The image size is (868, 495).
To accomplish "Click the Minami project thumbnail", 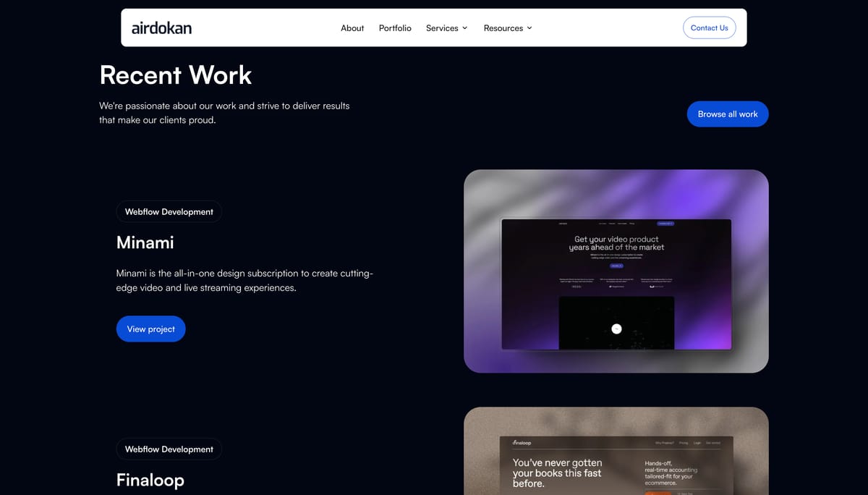I will (x=616, y=271).
